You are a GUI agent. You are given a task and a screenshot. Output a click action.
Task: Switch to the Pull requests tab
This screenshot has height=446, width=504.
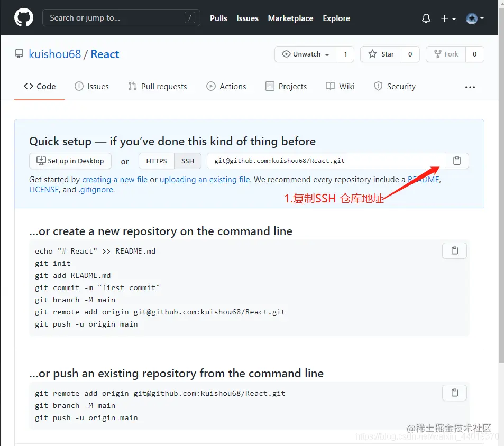(158, 86)
